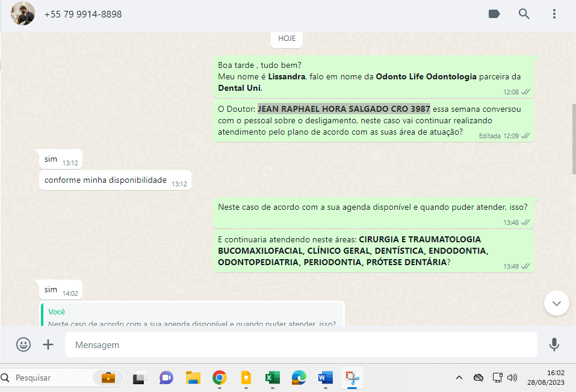Show hidden system tray icons
576x392 pixels.
(459, 378)
